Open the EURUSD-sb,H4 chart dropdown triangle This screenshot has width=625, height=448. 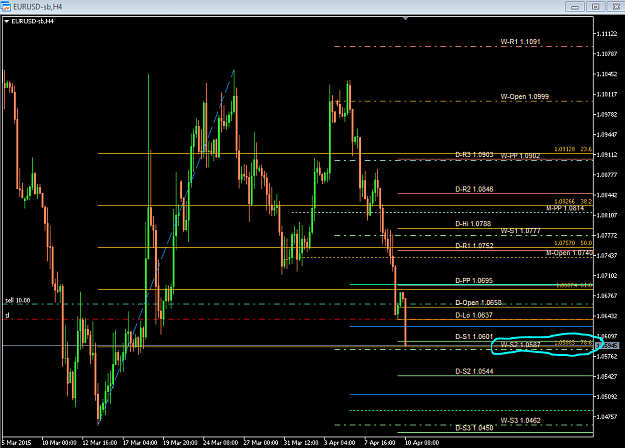tap(6, 21)
